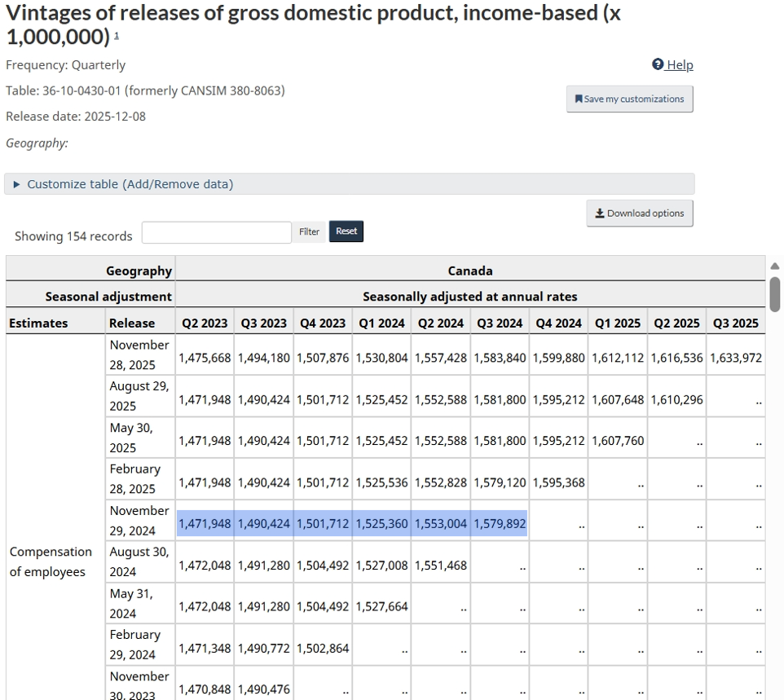Click the Canada geography header cell
Viewport: 784px width, 700px height.
pyautogui.click(x=471, y=270)
